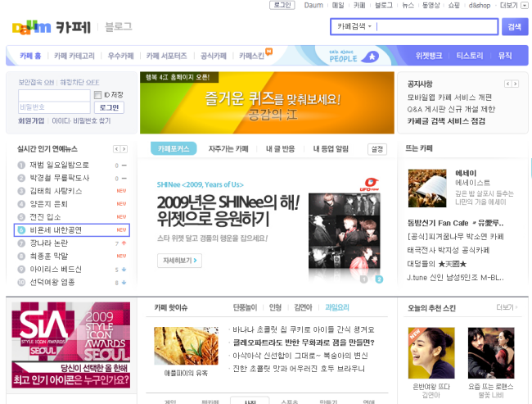Viewport: 532px width, 404px height.
Task: Open 카페 카테고리 menu item
Action: (74, 56)
